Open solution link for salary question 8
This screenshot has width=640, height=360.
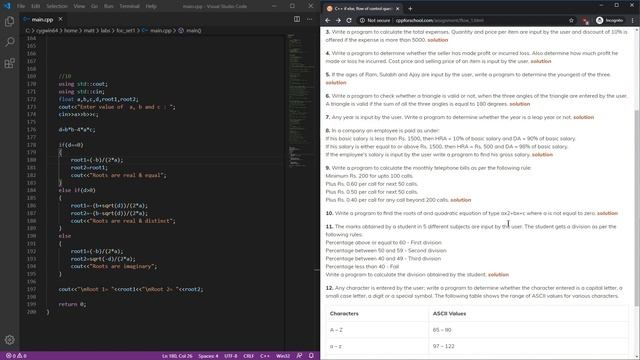542,155
